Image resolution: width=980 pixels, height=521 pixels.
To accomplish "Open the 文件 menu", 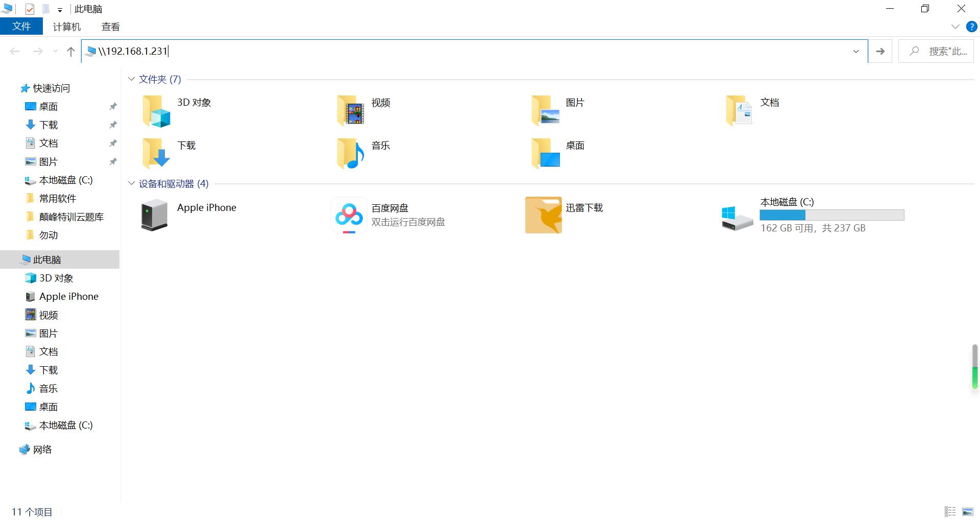I will (x=21, y=26).
